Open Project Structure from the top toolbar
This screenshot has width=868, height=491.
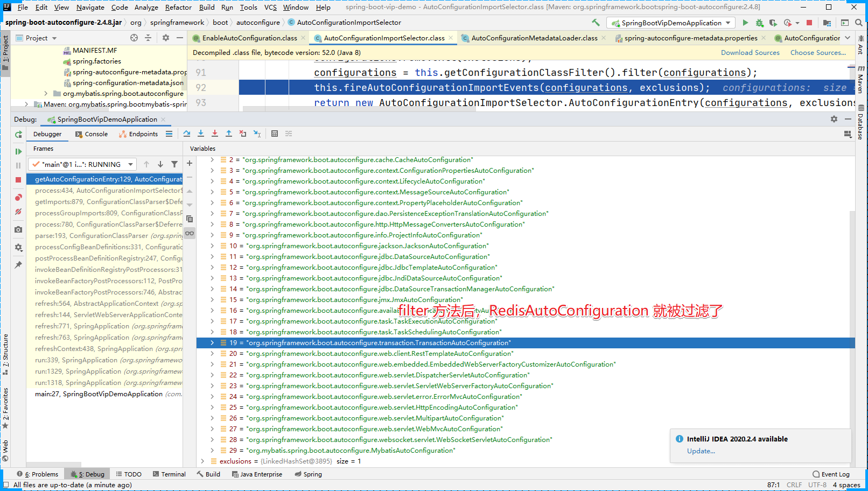point(827,23)
